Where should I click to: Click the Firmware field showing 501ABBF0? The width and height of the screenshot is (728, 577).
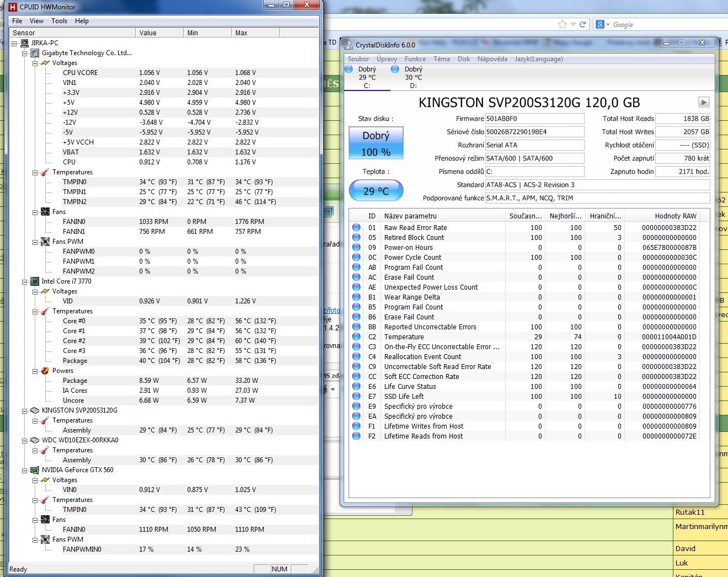[534, 119]
